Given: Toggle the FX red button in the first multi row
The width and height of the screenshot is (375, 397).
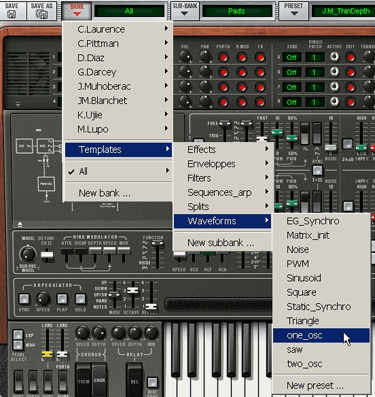Looking at the screenshot, I should [260, 57].
